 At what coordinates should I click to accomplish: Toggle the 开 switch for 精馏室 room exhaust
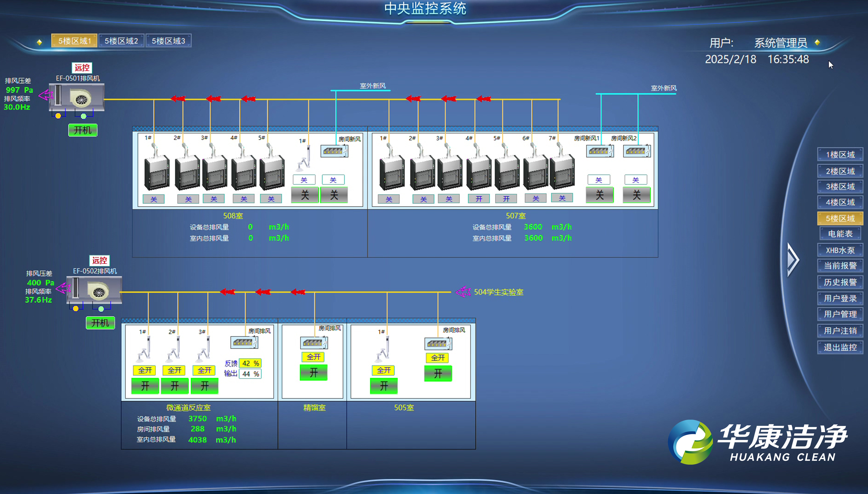coord(314,373)
